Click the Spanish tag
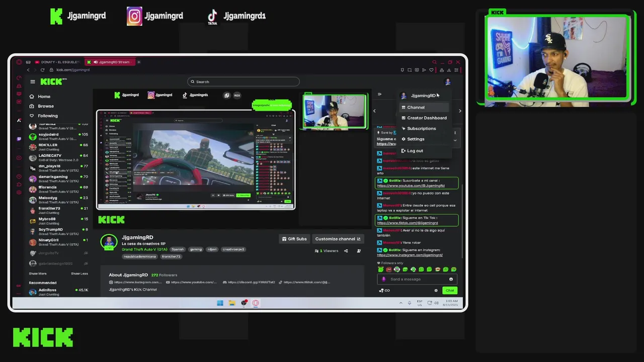This screenshot has width=644, height=362. coord(178,249)
